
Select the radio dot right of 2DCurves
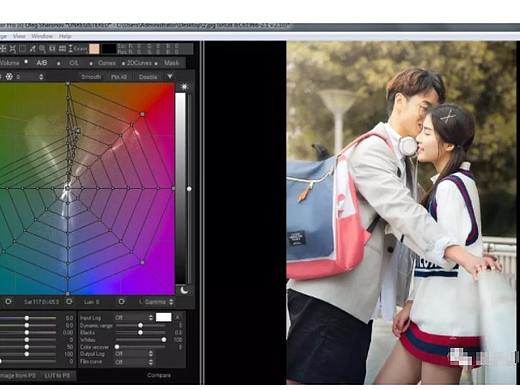156,63
